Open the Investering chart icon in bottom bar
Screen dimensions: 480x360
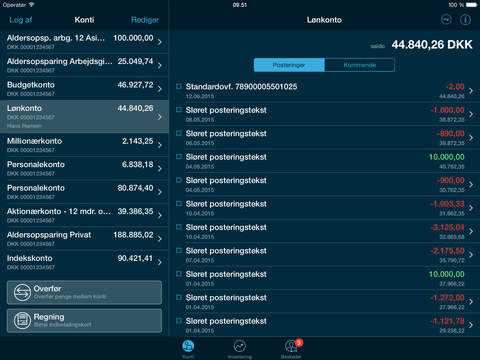tap(240, 346)
